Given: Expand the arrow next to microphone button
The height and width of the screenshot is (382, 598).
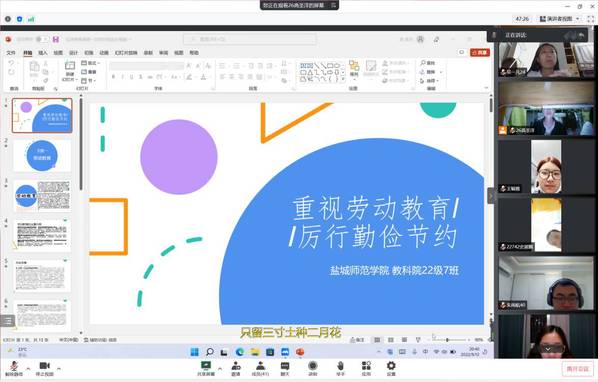Looking at the screenshot, I should [28, 368].
